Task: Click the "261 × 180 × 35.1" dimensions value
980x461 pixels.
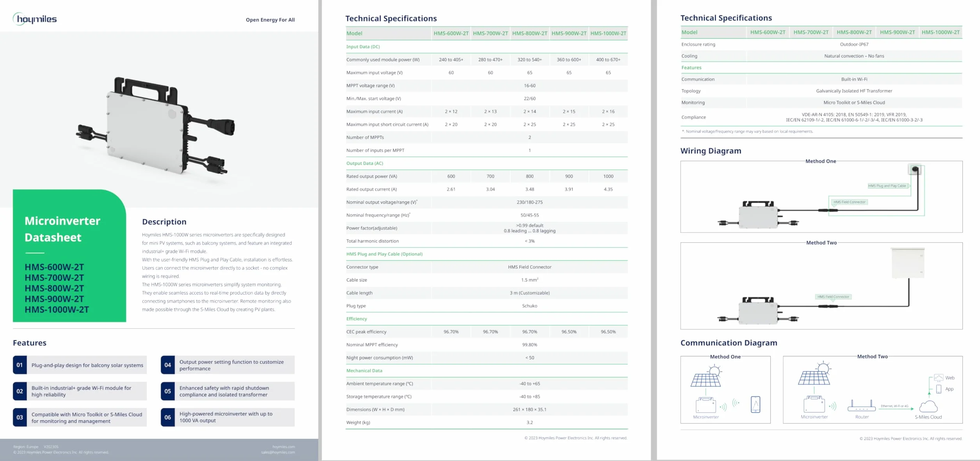Action: click(529, 409)
